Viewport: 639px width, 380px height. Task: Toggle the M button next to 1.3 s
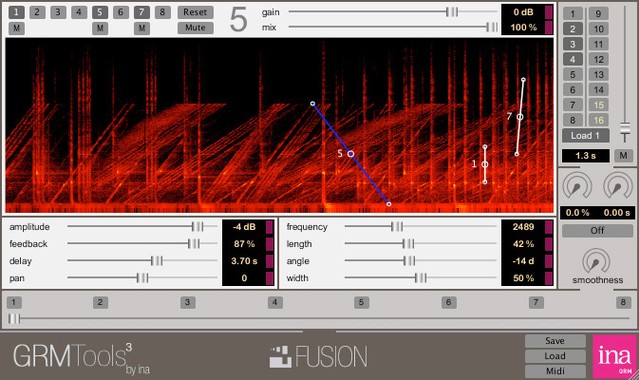[x=623, y=155]
